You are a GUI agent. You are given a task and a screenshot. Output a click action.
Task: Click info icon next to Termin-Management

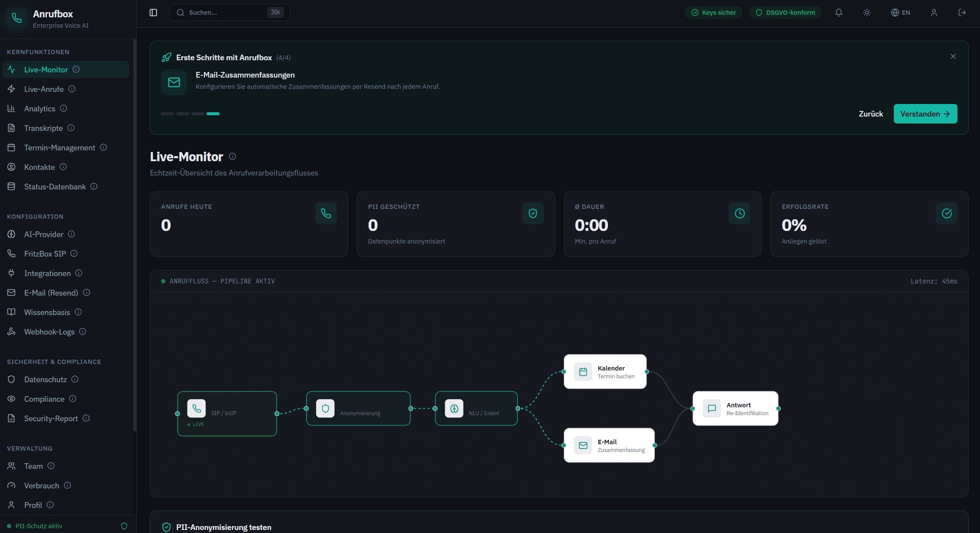tap(103, 147)
